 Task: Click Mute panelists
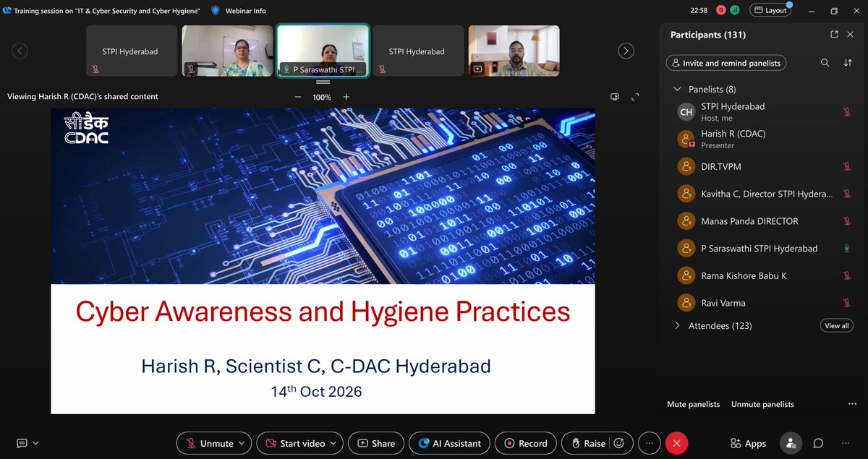point(693,404)
